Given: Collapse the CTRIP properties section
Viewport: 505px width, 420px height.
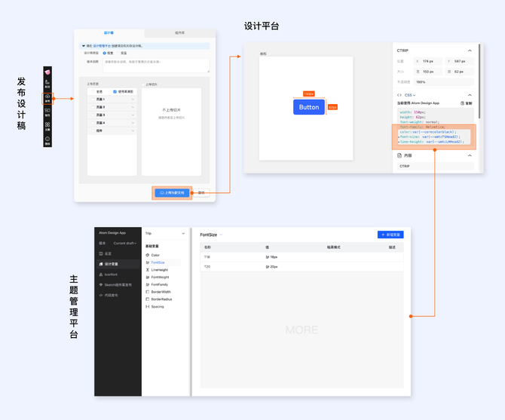Looking at the screenshot, I should coord(470,51).
